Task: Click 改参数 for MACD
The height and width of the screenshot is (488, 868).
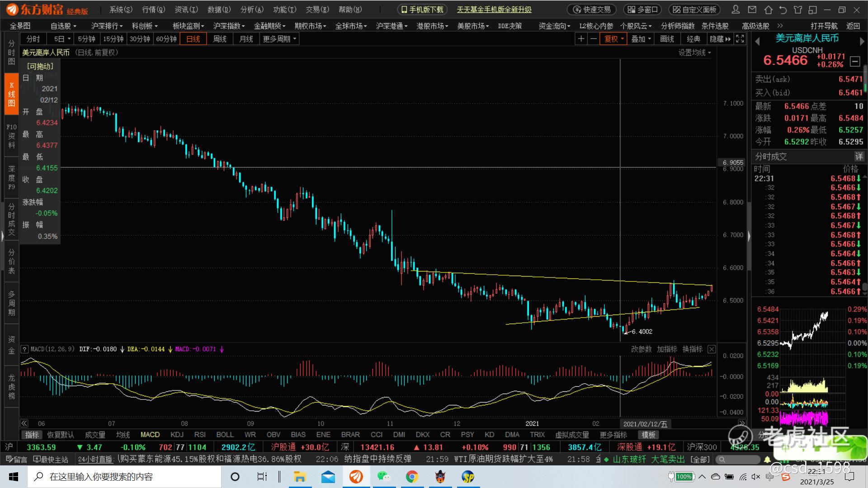Action: click(642, 349)
